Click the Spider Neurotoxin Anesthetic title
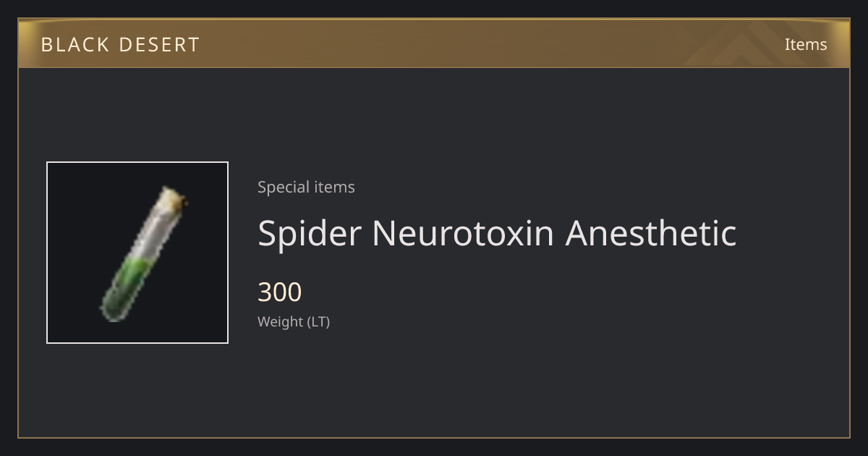Image resolution: width=868 pixels, height=456 pixels. point(497,233)
